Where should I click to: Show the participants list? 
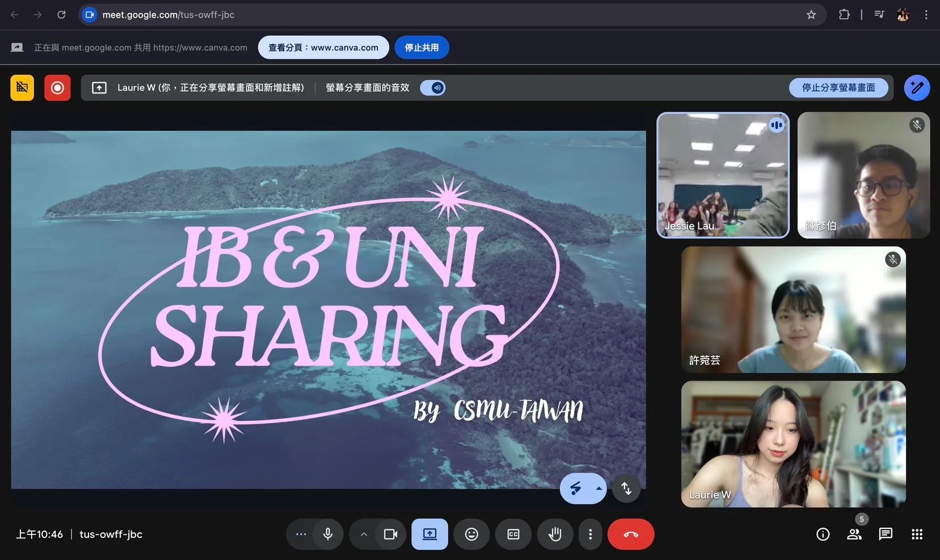click(x=854, y=534)
